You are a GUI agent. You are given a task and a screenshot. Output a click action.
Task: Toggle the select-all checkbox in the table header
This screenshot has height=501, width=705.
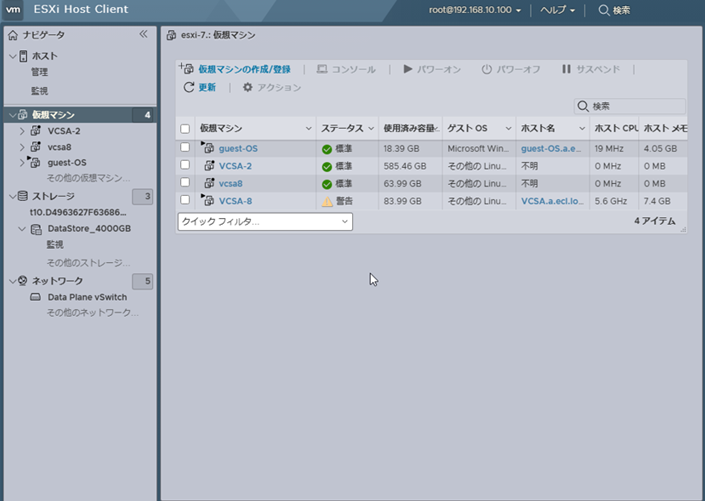pyautogui.click(x=184, y=129)
